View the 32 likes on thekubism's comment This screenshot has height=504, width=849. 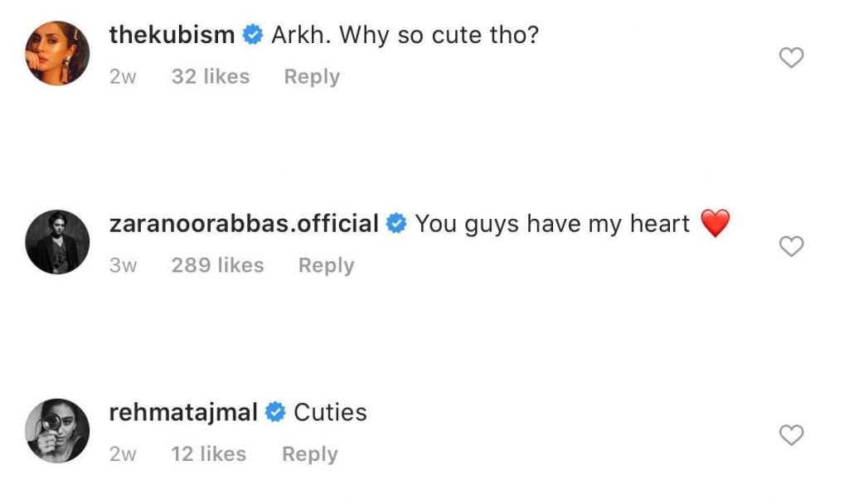point(210,77)
